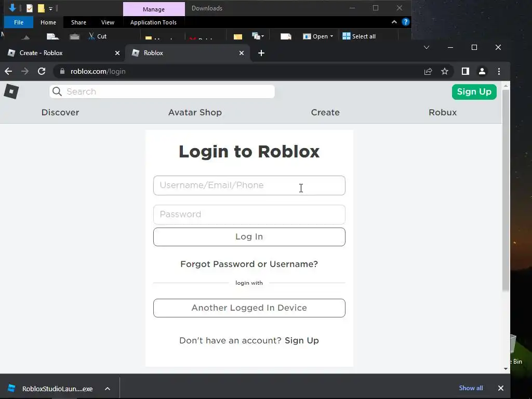
Task: Open the Avatar Shop page
Action: point(195,112)
